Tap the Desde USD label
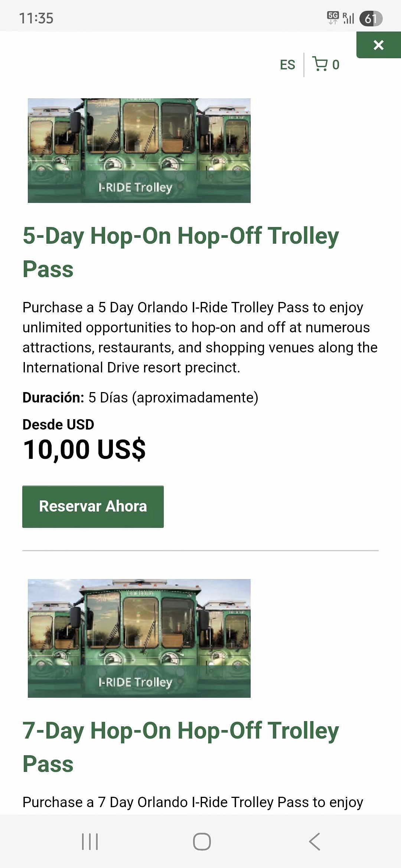 point(58,424)
